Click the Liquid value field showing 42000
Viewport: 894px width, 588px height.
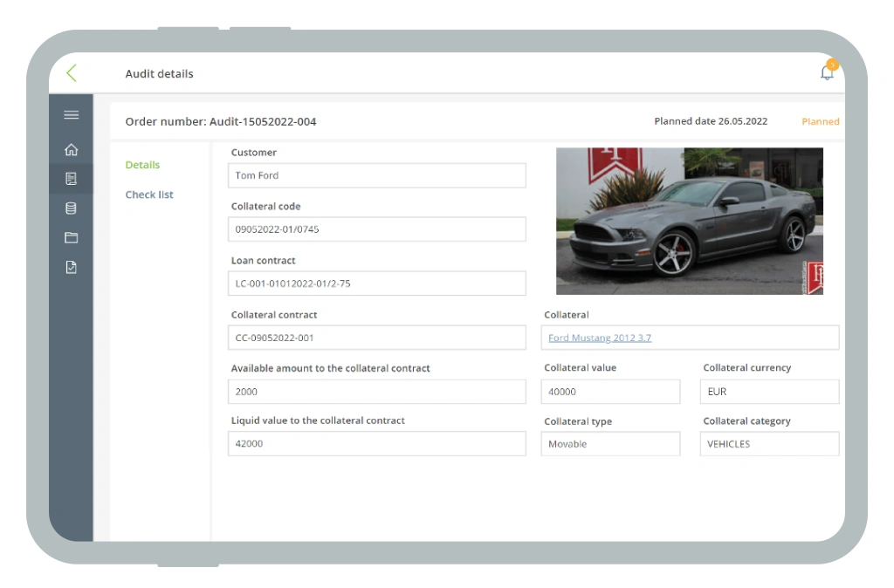click(x=377, y=443)
